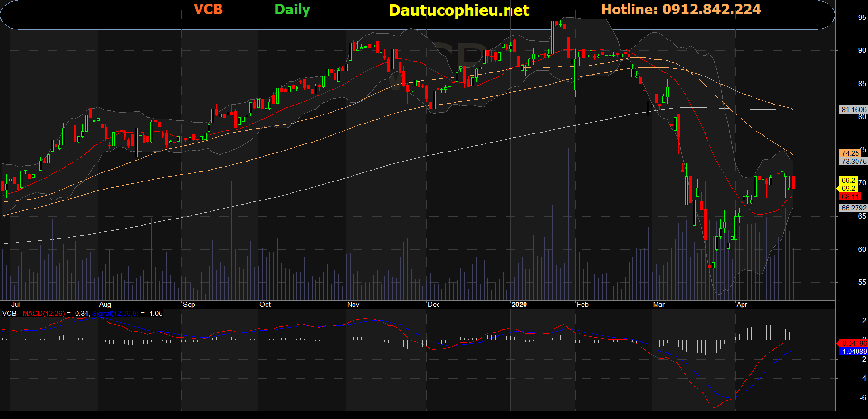Click the 85 price axis label
Viewport: 868px width, 419px height.
[862, 84]
